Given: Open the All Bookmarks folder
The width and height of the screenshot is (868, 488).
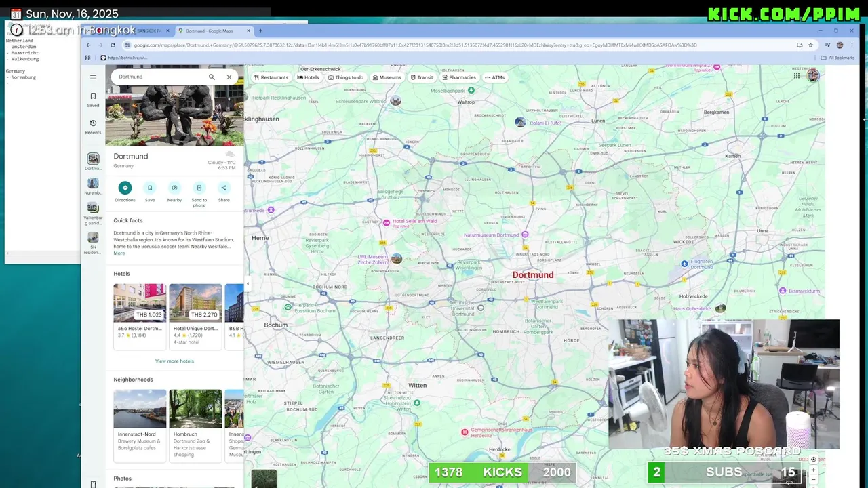Looking at the screenshot, I should (837, 58).
